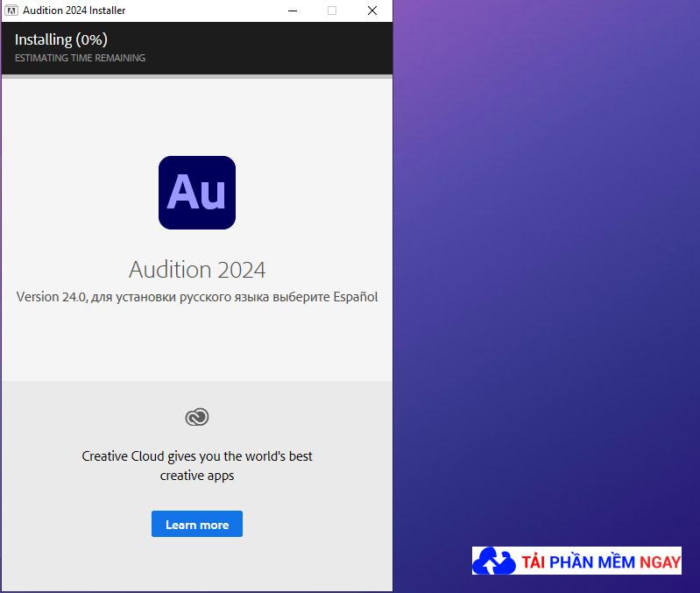The height and width of the screenshot is (593, 700).
Task: Click the Audition 2024 product title
Action: [197, 270]
